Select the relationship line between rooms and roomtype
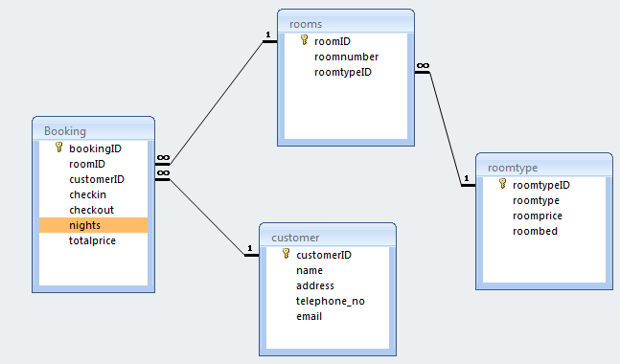This screenshot has height=364, width=620. click(x=446, y=128)
